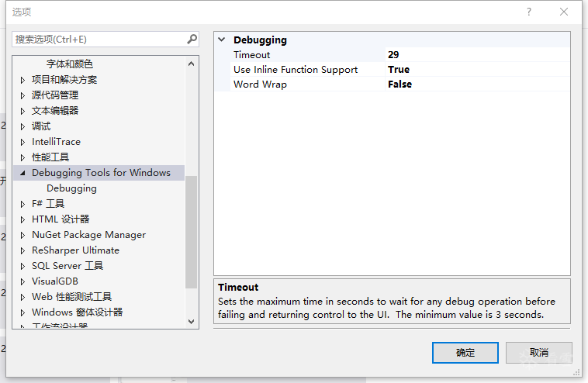Click the Timeout value field
Image resolution: width=588 pixels, height=383 pixels.
pos(476,55)
